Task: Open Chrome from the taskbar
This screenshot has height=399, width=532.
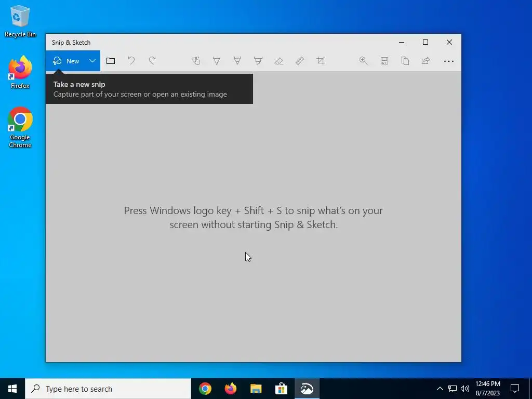Action: [x=205, y=389]
